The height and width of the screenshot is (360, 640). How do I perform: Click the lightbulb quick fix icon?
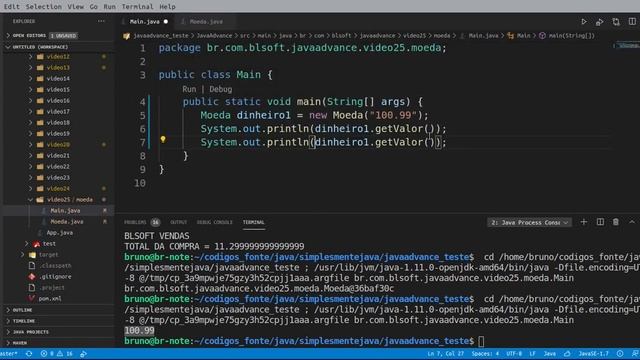click(x=163, y=140)
